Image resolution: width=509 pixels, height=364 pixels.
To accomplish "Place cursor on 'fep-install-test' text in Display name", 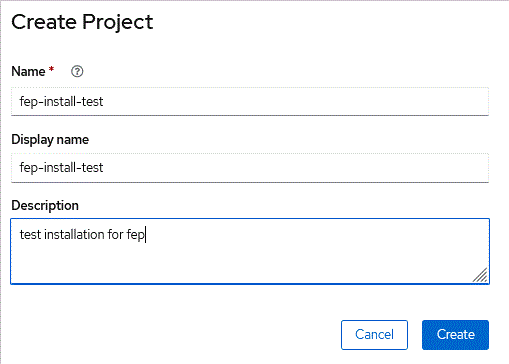I will pyautogui.click(x=61, y=168).
